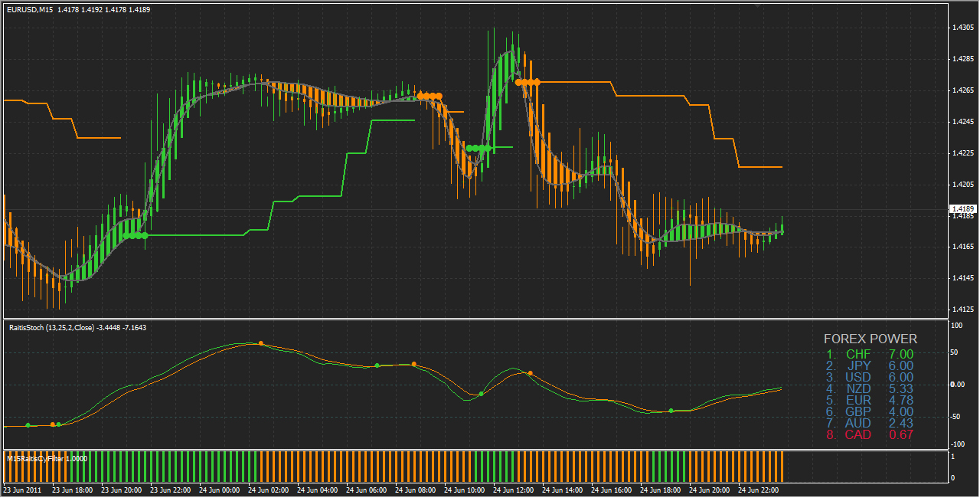This screenshot has width=980, height=498.
Task: Select the JPY 6.00 ranking row
Action: click(870, 365)
